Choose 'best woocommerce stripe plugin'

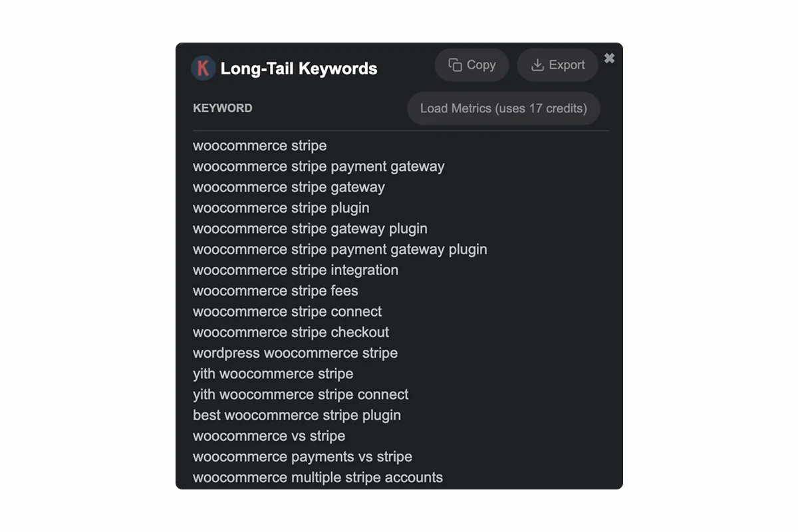(296, 415)
